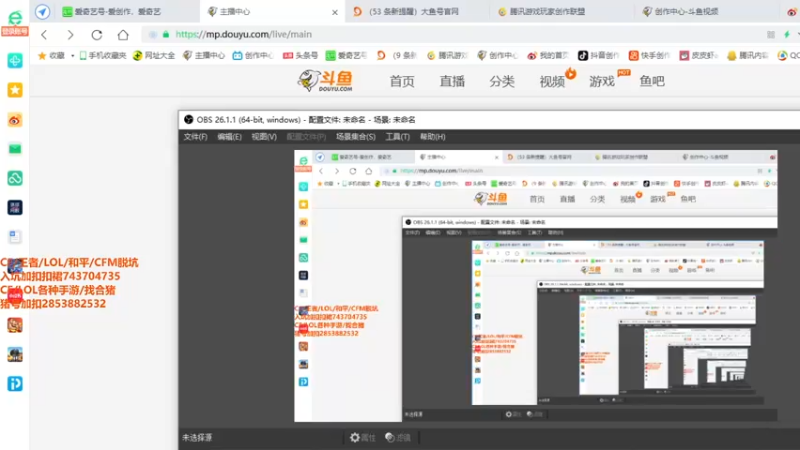
Task: Open the OBS 帮助(H) menu
Action: 433,137
